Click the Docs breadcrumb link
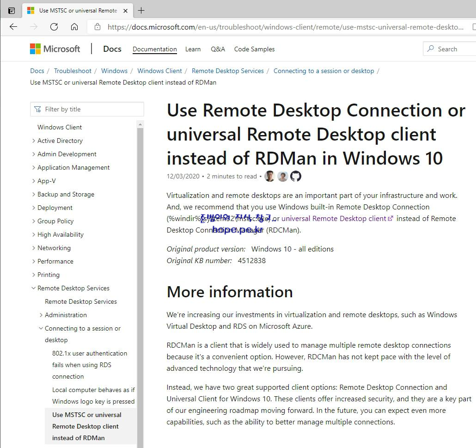 coord(37,71)
